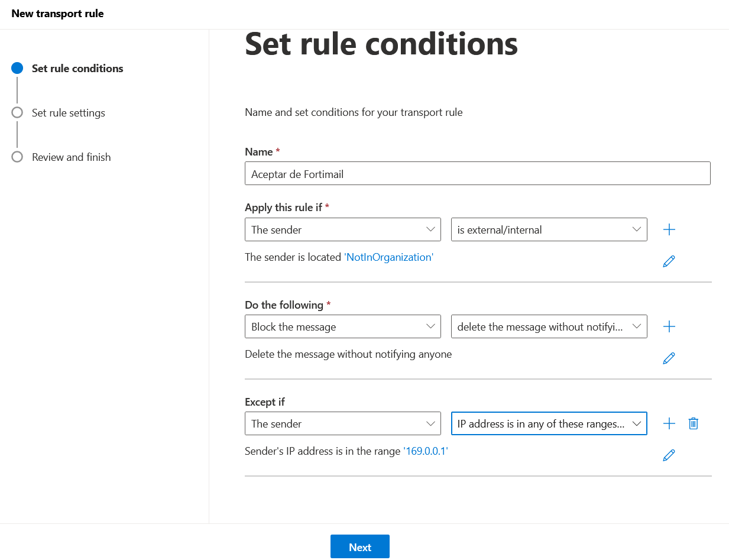This screenshot has height=560, width=729.
Task: Go to 'Review and finish' step
Action: pos(71,157)
